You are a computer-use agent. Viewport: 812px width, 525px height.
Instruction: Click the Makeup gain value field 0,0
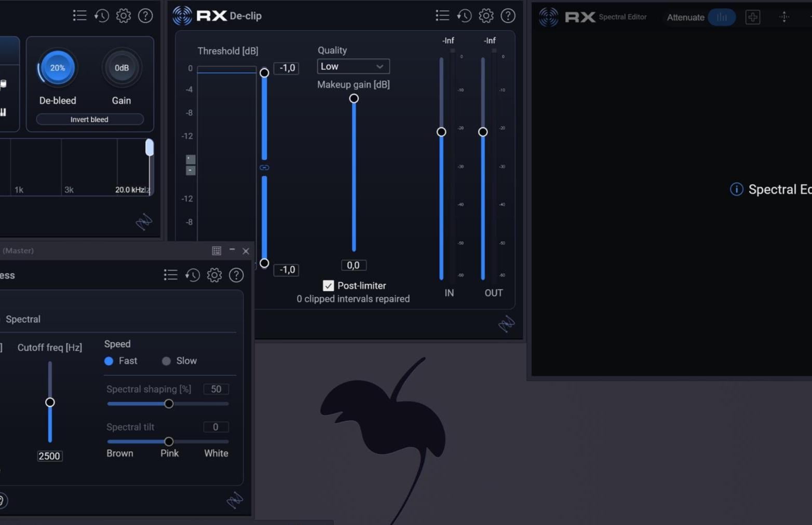pyautogui.click(x=353, y=265)
